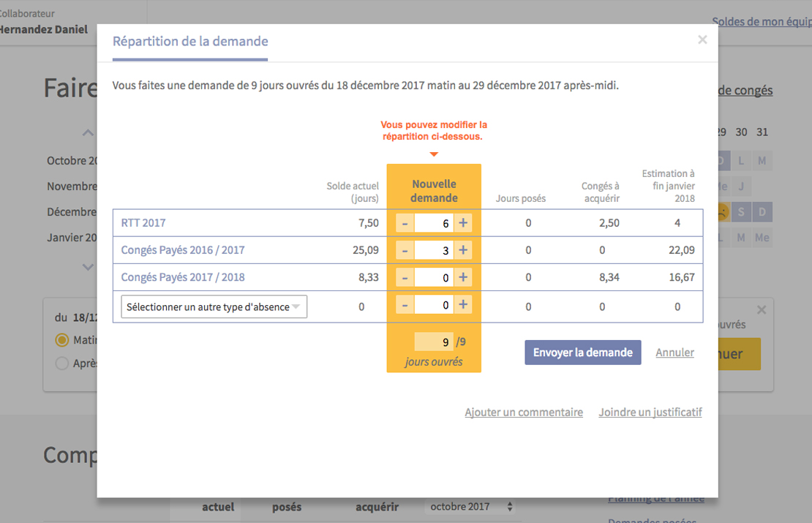Click the Nouvelle demande column header

[434, 191]
